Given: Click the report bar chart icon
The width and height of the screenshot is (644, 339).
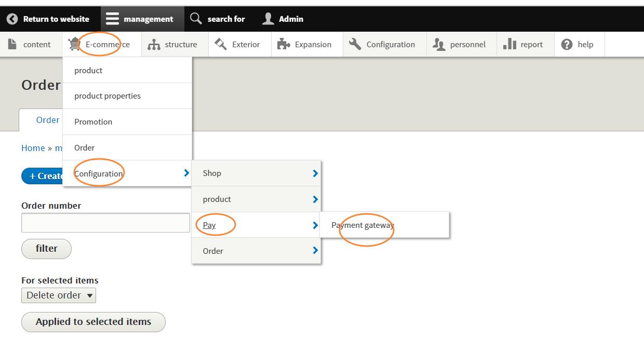Looking at the screenshot, I should click(509, 45).
